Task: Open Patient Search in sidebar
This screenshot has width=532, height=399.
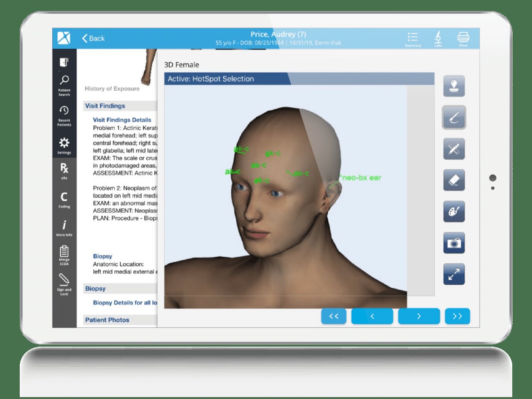Action: (x=64, y=85)
